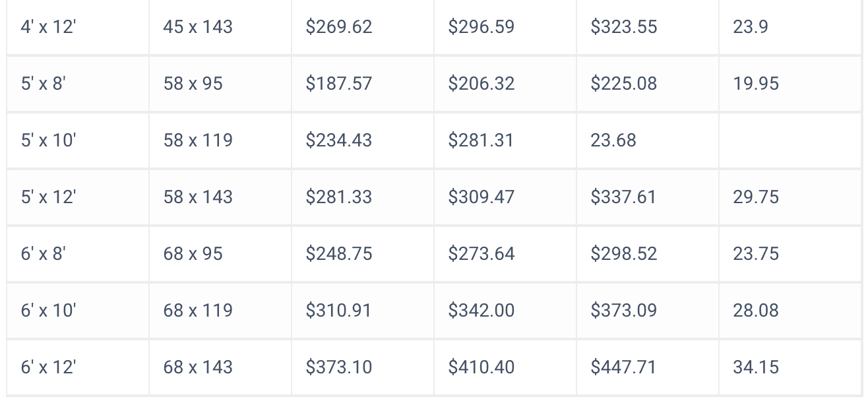Screen dimensions: 868x405
Task: Click the 68 x 119 dimensions cell
Action: pos(198,311)
